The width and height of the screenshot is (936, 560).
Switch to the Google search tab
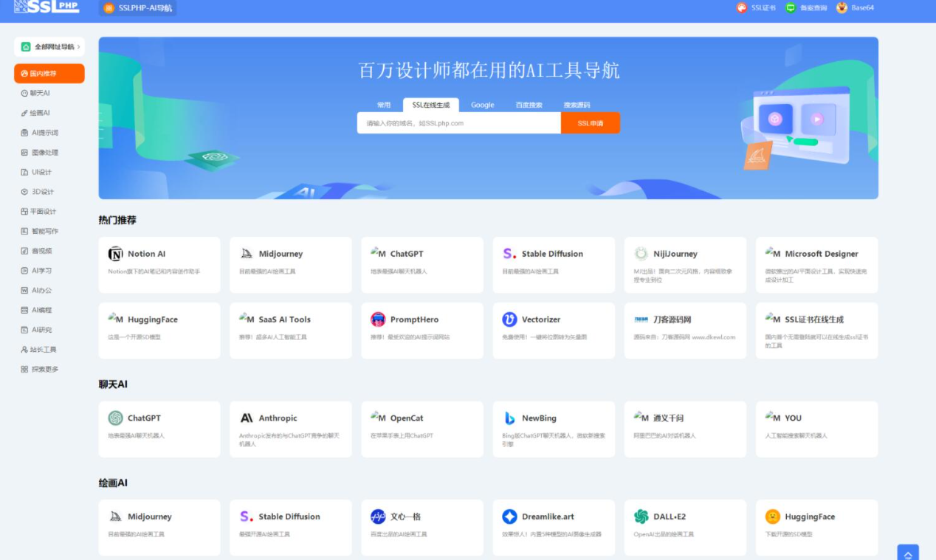click(482, 105)
